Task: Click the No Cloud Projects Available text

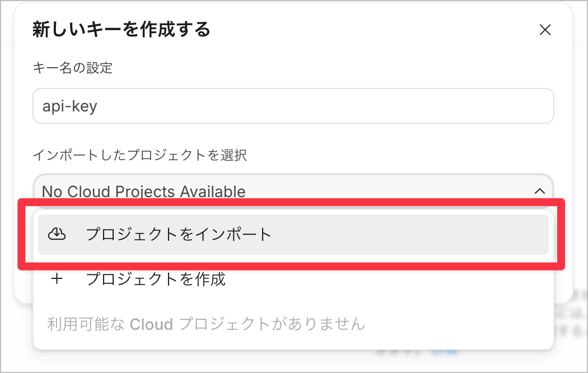Action: (x=144, y=192)
